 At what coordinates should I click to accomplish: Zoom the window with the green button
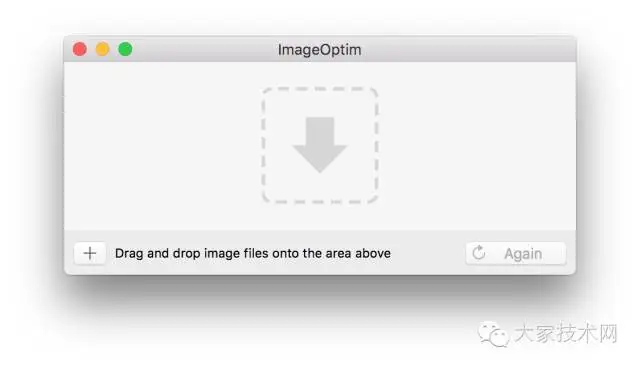(x=125, y=49)
